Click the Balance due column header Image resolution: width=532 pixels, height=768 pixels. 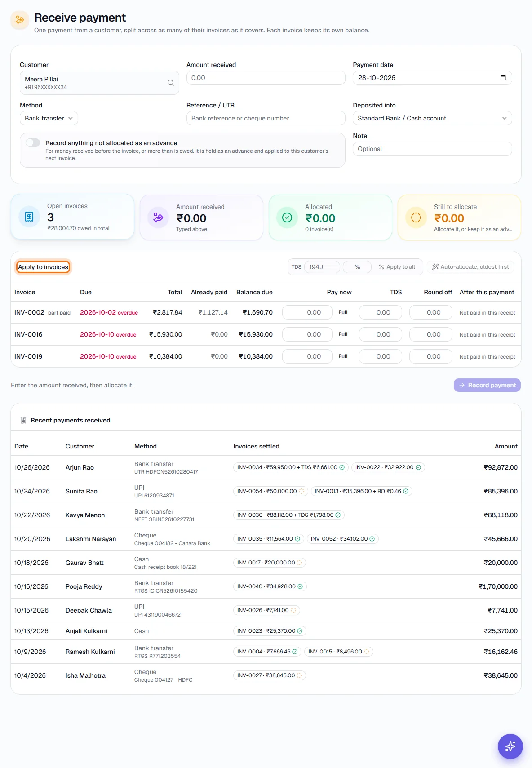(254, 292)
